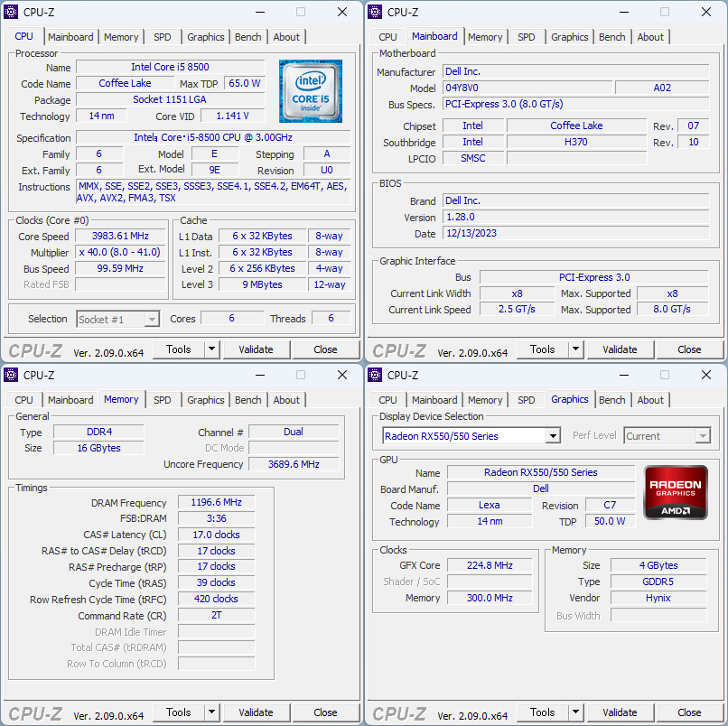Expand the Radeon RX550/550 Series display device dropdown
728x726 pixels.
click(x=553, y=436)
